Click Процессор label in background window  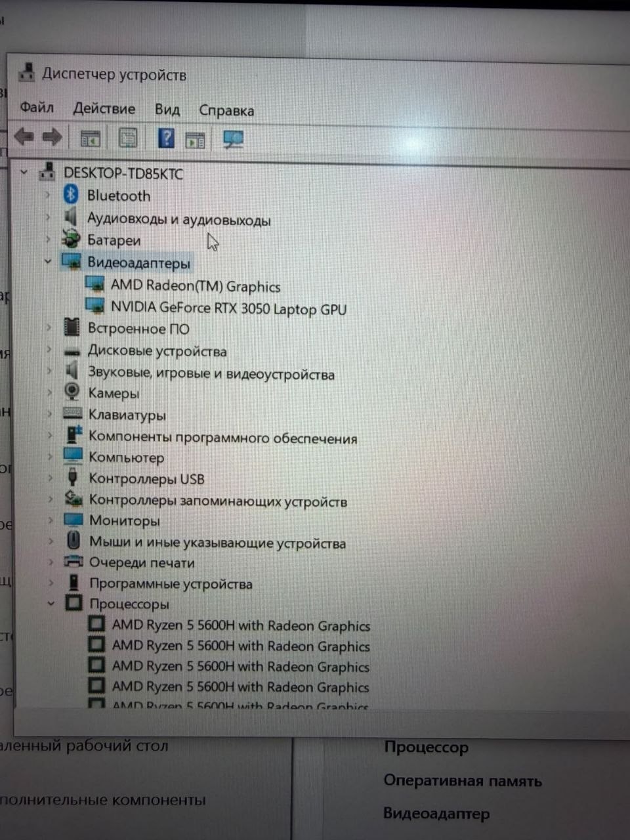pyautogui.click(x=427, y=747)
